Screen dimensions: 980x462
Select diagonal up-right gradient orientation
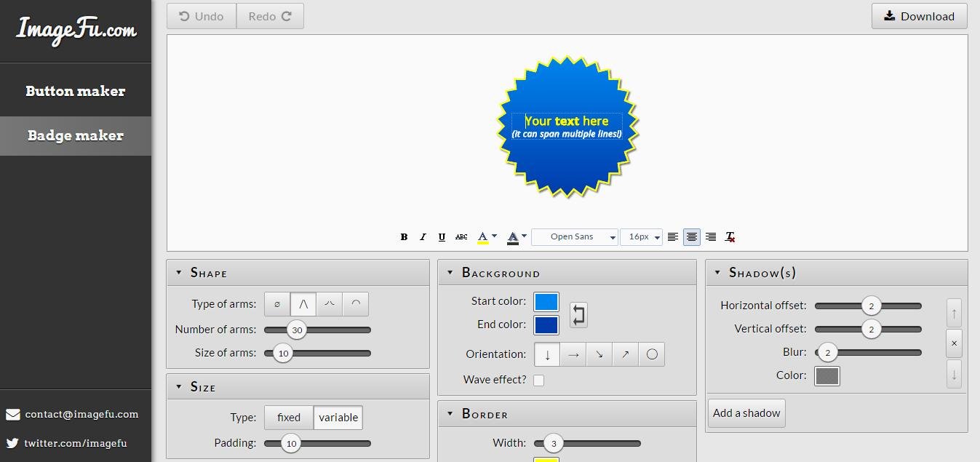(x=625, y=354)
